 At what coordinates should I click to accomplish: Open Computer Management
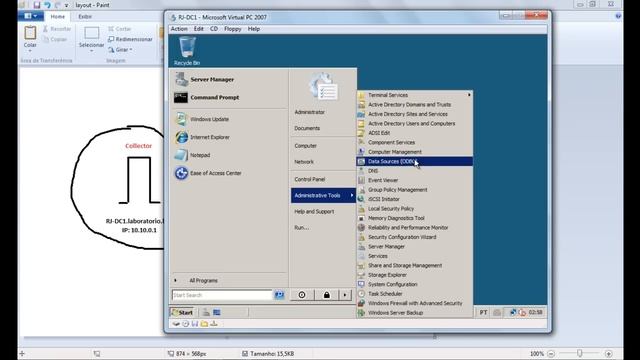[x=415, y=152]
